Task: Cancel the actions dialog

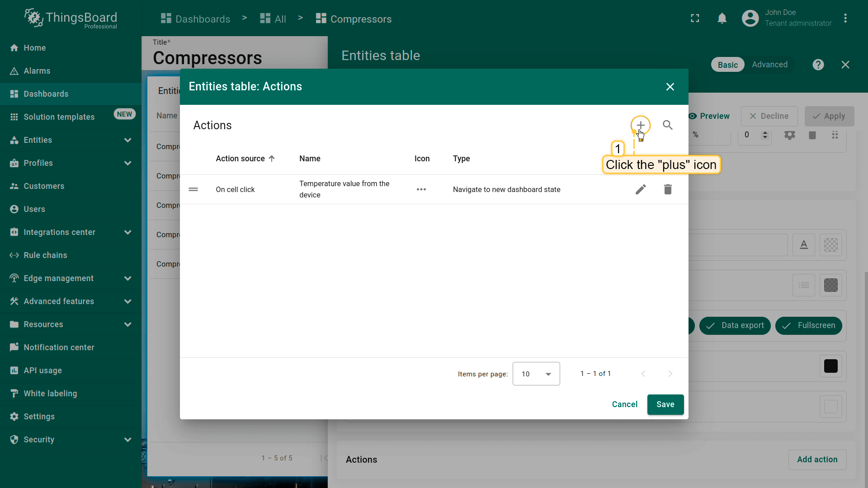Action: pyautogui.click(x=624, y=404)
